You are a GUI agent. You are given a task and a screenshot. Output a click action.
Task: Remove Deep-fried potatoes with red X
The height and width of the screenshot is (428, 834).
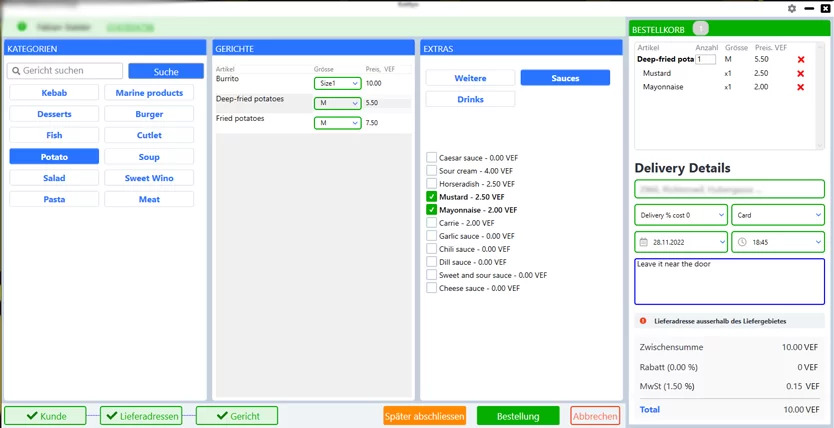pyautogui.click(x=800, y=60)
